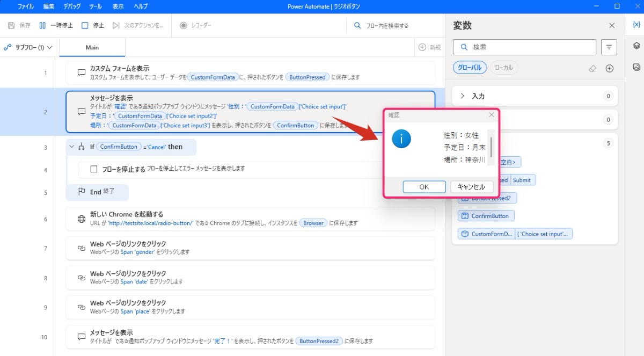This screenshot has width=644, height=356.
Task: Click OK in the 確認 dialog
Action: click(x=424, y=187)
